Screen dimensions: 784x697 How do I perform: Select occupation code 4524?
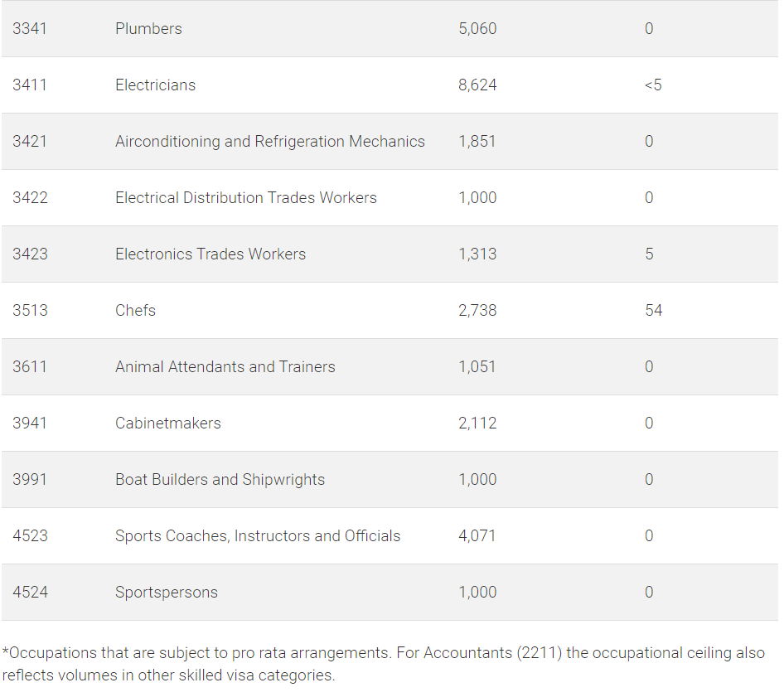click(x=30, y=592)
